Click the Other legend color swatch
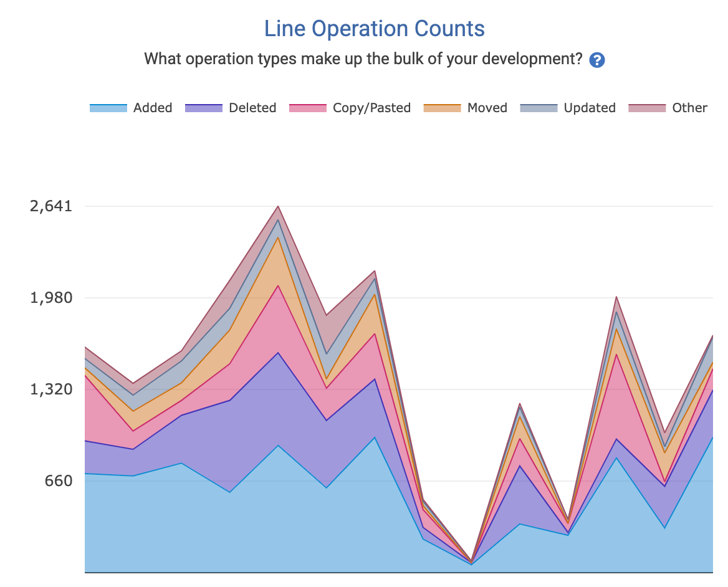The height and width of the screenshot is (587, 728). 647,108
